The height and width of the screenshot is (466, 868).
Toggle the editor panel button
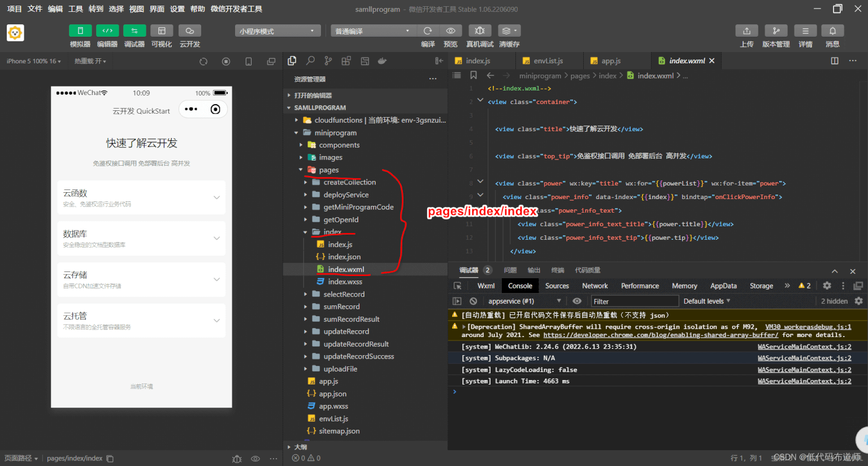pos(107,31)
